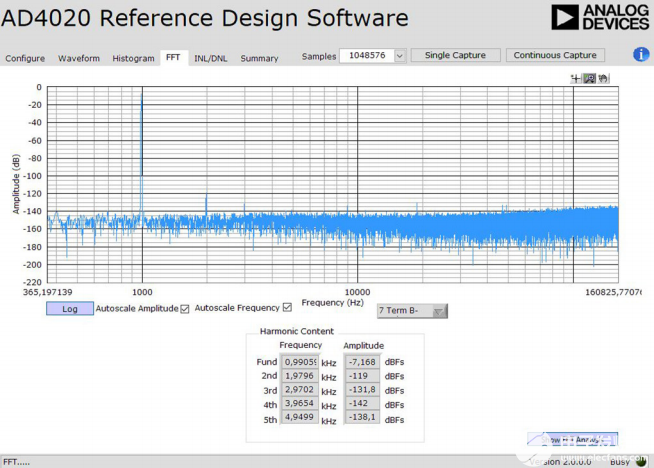Select the crosshair cursor graph tool
Screen dimensions: 654x468
(x=576, y=78)
